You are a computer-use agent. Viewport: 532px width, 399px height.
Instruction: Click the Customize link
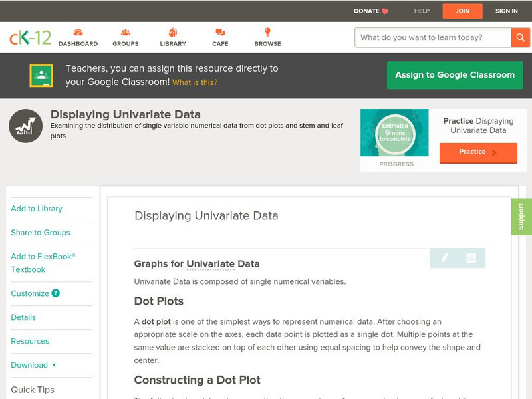pos(30,293)
